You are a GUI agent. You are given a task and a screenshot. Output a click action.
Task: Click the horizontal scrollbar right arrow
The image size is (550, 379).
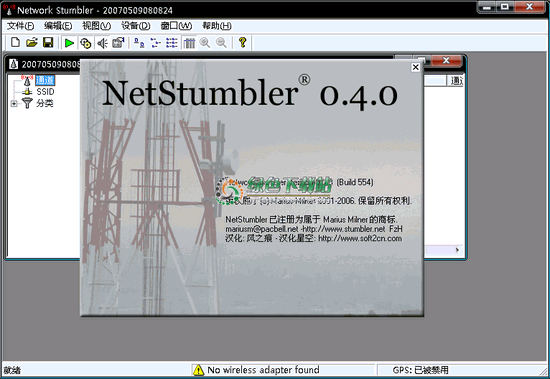[457, 250]
